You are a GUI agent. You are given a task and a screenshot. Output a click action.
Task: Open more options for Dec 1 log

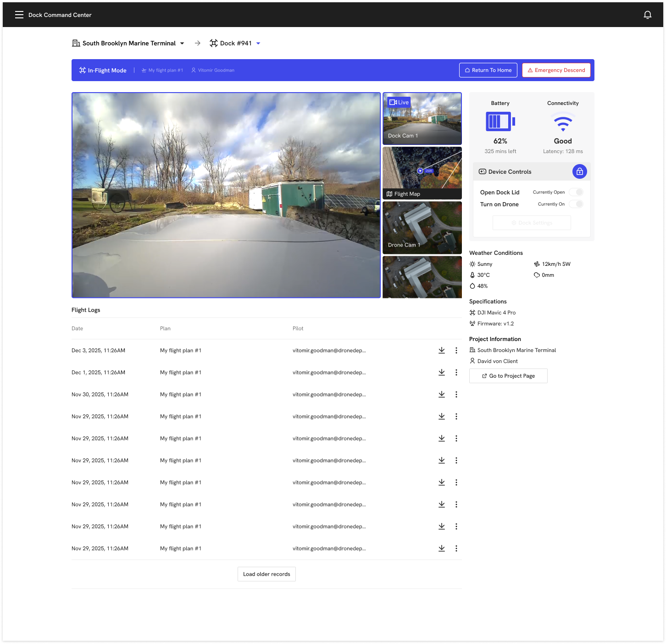coord(456,372)
